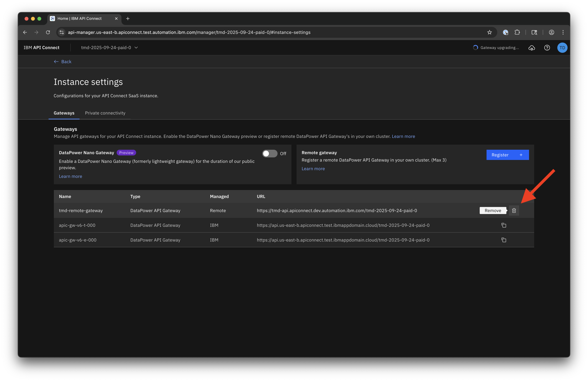
Task: Click the Register remote gateway button
Action: tap(507, 155)
